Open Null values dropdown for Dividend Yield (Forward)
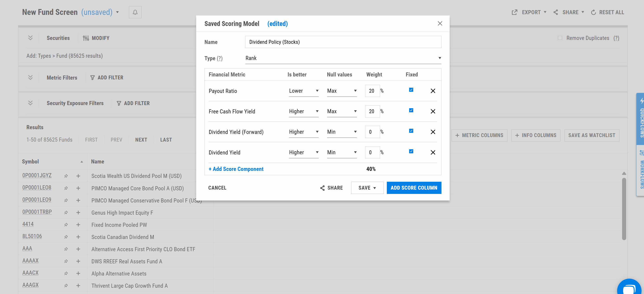 click(x=342, y=132)
